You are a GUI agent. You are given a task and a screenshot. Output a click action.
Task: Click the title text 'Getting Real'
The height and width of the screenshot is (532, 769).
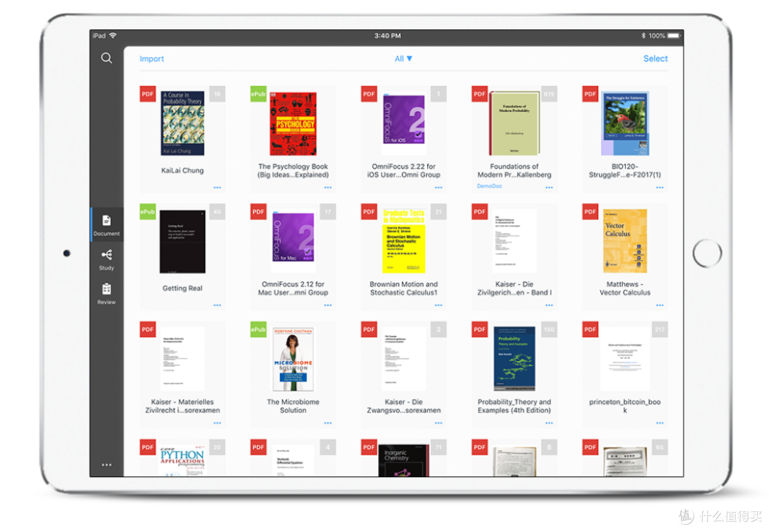[x=182, y=288]
